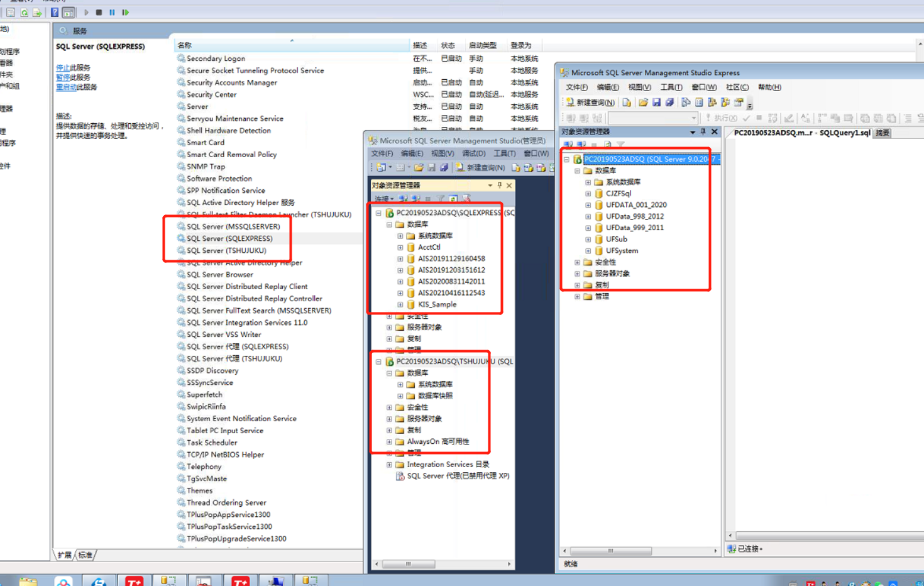The height and width of the screenshot is (586, 924).
Task: Click the pin icon on Express 对象资源管理器 panel
Action: point(703,131)
